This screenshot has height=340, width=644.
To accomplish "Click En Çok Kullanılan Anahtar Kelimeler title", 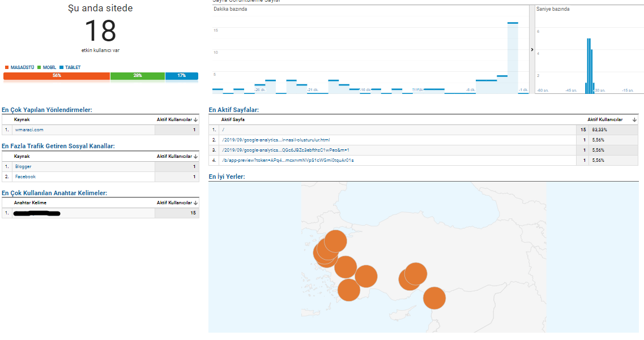I will click(x=54, y=193).
